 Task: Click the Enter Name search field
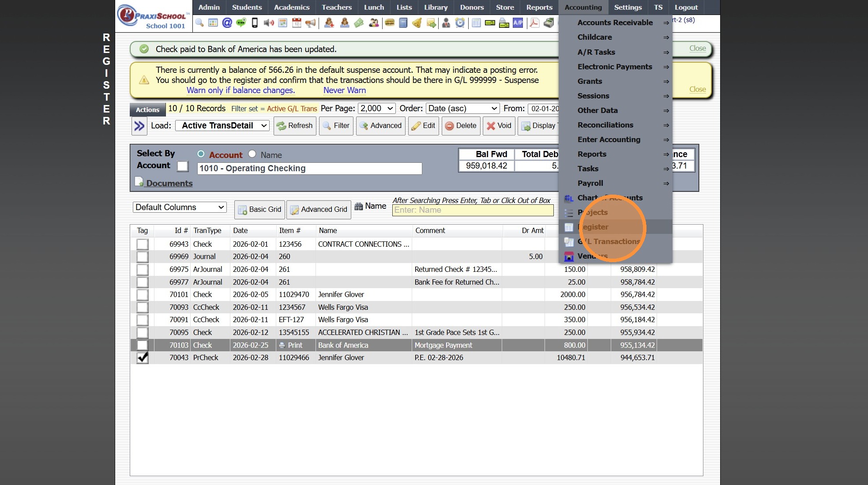click(472, 210)
